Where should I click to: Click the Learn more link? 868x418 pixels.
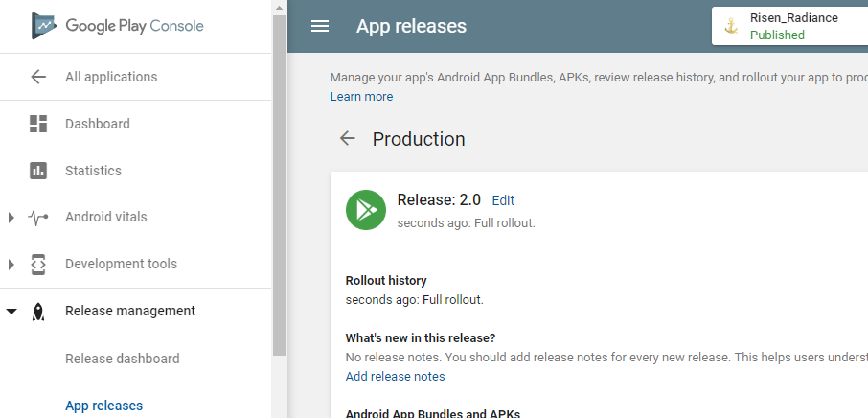coord(361,96)
